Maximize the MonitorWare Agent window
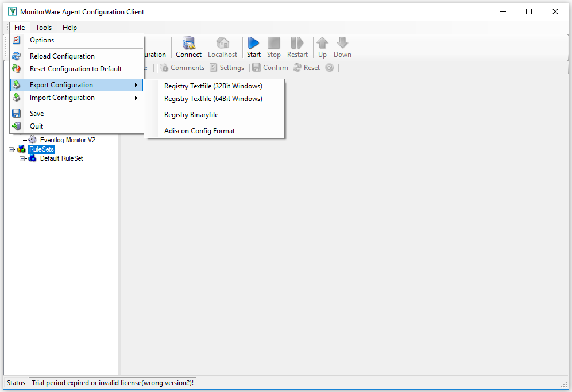 pos(529,11)
